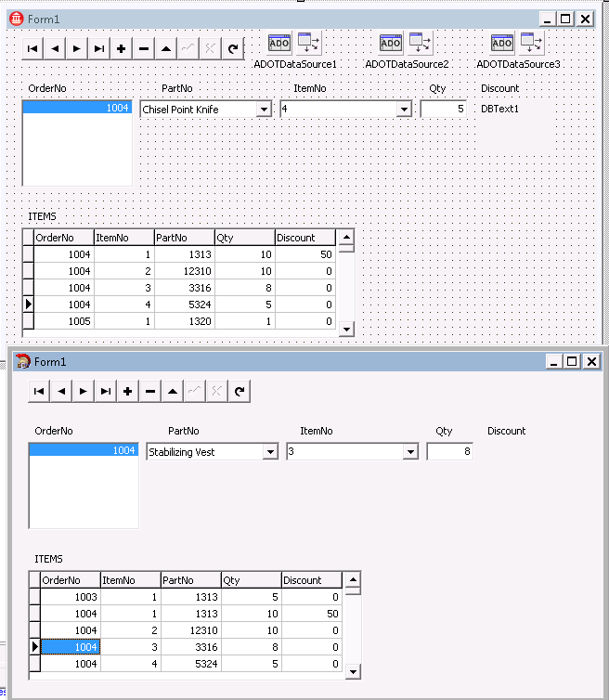The width and height of the screenshot is (609, 700).
Task: Click row indicator of current row in lower grid
Action: (35, 647)
